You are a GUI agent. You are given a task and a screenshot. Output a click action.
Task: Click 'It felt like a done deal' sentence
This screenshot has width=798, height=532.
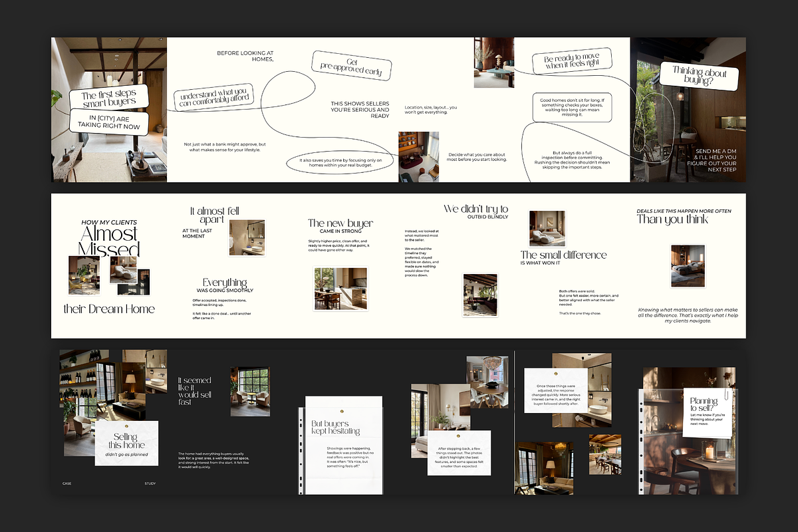(221, 316)
